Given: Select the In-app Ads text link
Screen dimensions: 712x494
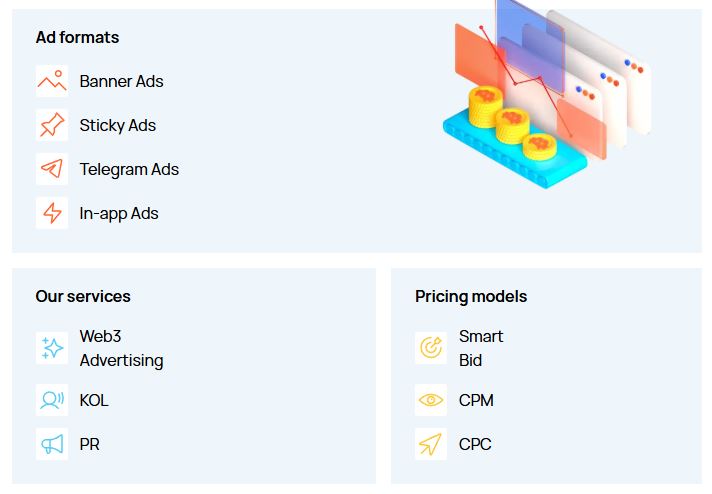Looking at the screenshot, I should click(x=119, y=213).
